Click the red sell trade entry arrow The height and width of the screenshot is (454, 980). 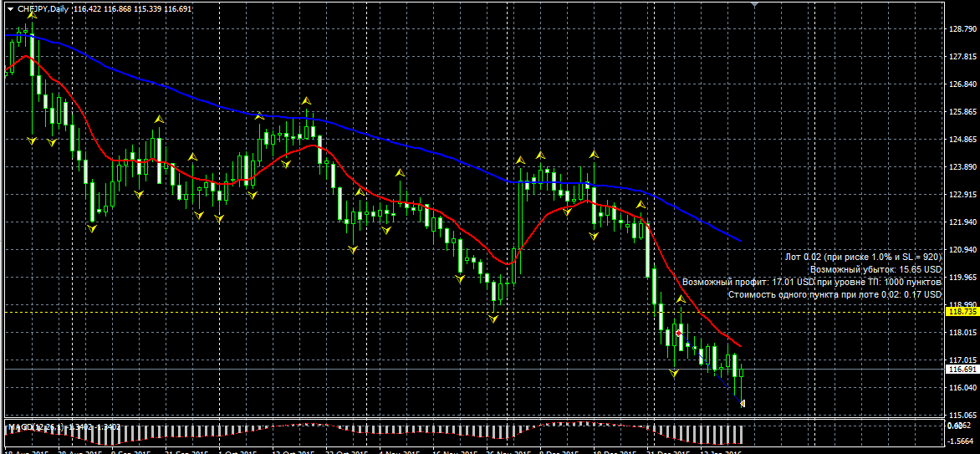679,334
